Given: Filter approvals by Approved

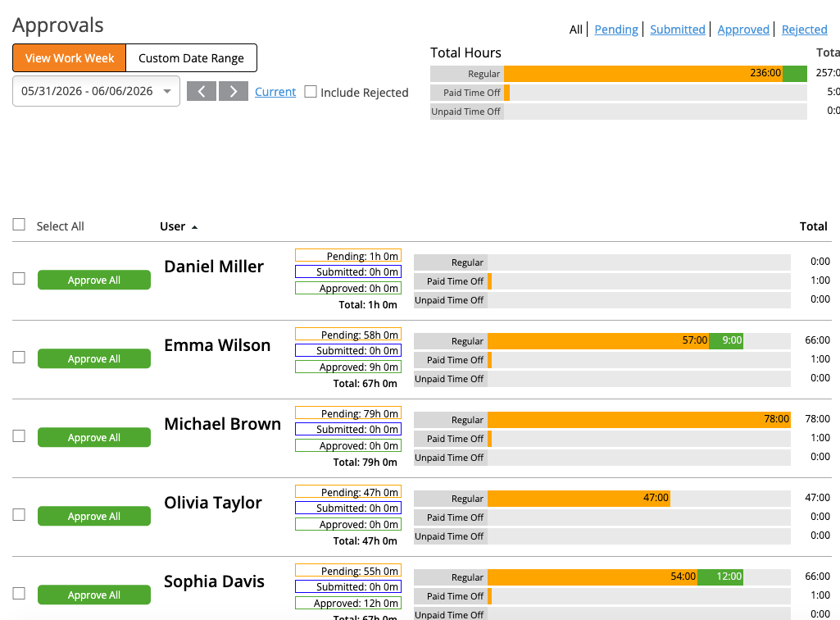Looking at the screenshot, I should pos(743,30).
